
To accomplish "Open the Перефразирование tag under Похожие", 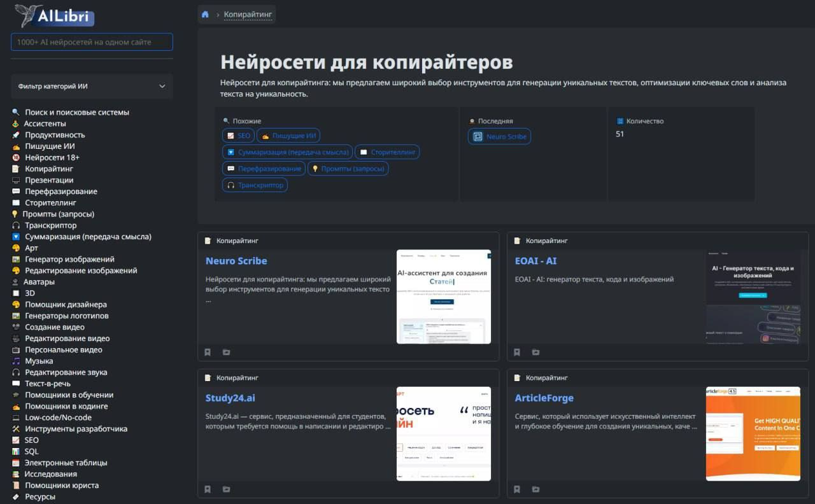I will coord(264,169).
